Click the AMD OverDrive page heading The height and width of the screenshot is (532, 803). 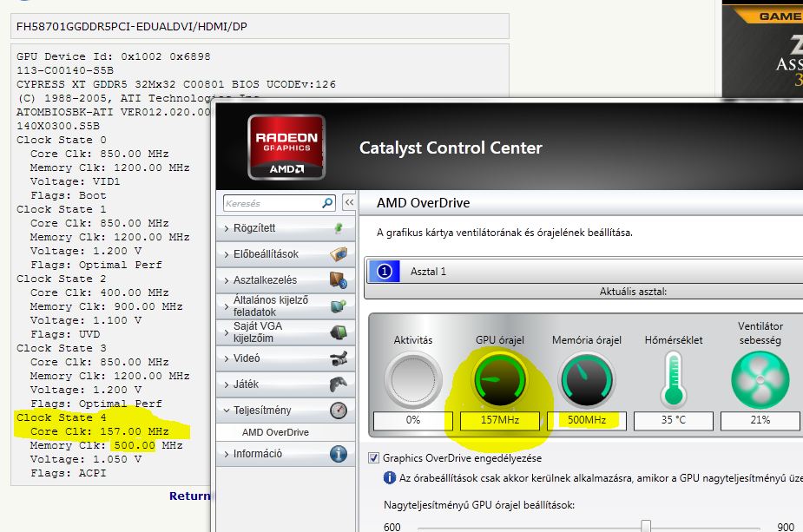coord(423,203)
